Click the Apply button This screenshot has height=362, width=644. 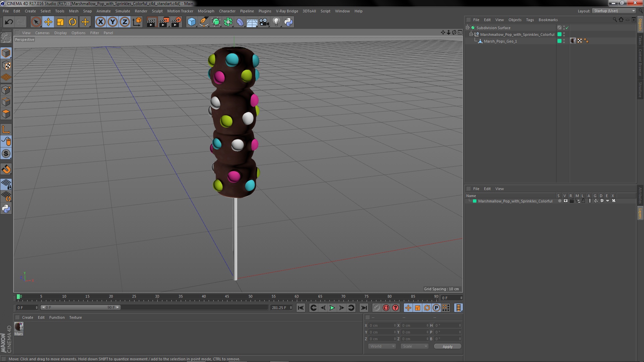coord(447,346)
